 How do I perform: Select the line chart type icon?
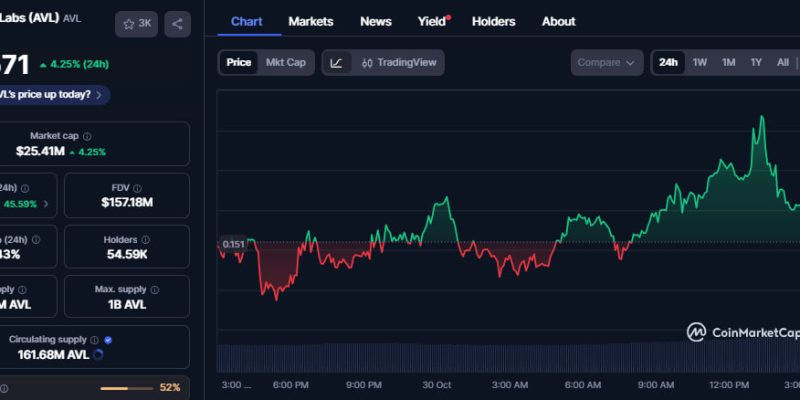[x=336, y=62]
